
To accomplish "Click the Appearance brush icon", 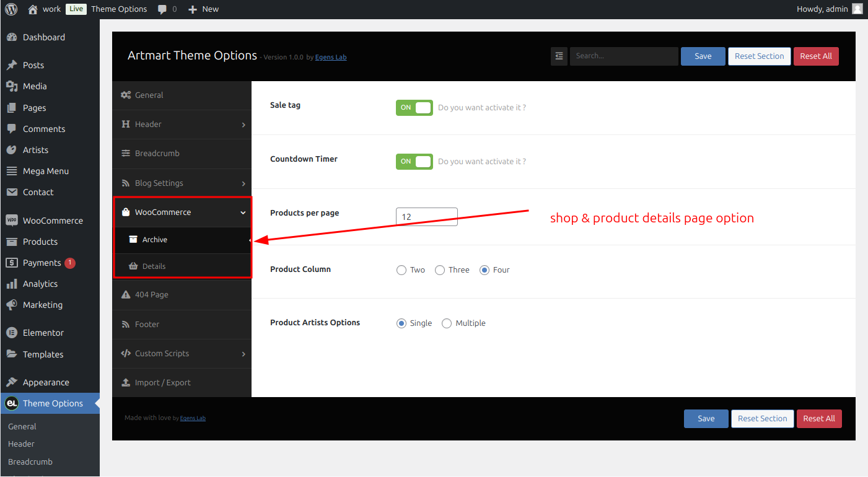I will point(12,382).
